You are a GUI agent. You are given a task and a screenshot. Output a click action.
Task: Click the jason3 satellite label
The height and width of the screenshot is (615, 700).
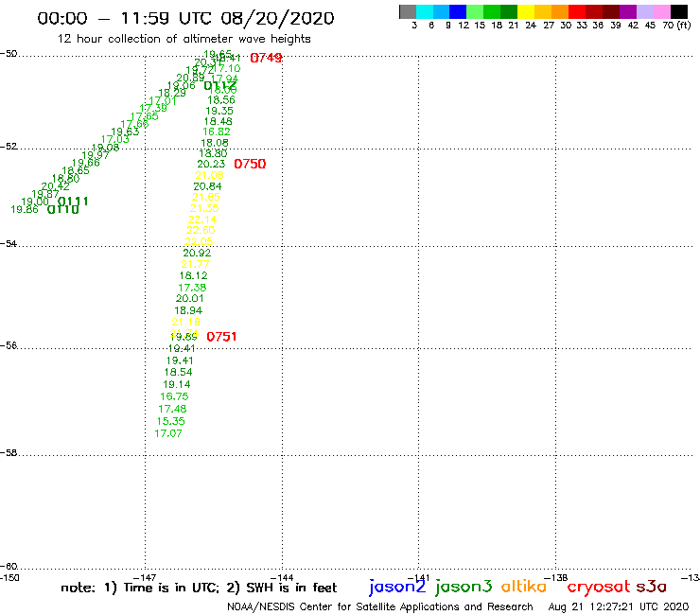464,587
